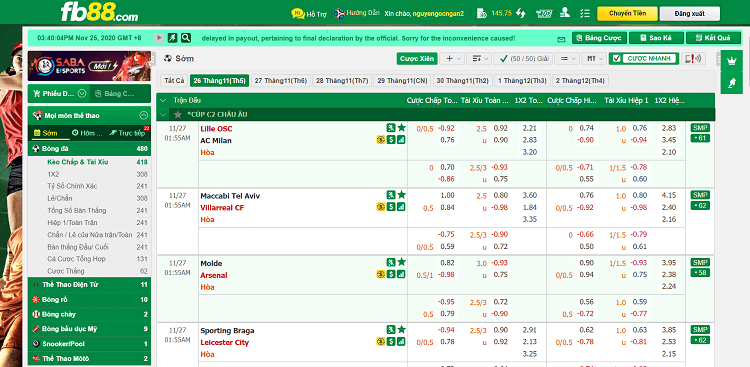This screenshot has width=750, height=367.
Task: Select the 2 Tháng12(Th4) date tab
Action: (x=580, y=81)
